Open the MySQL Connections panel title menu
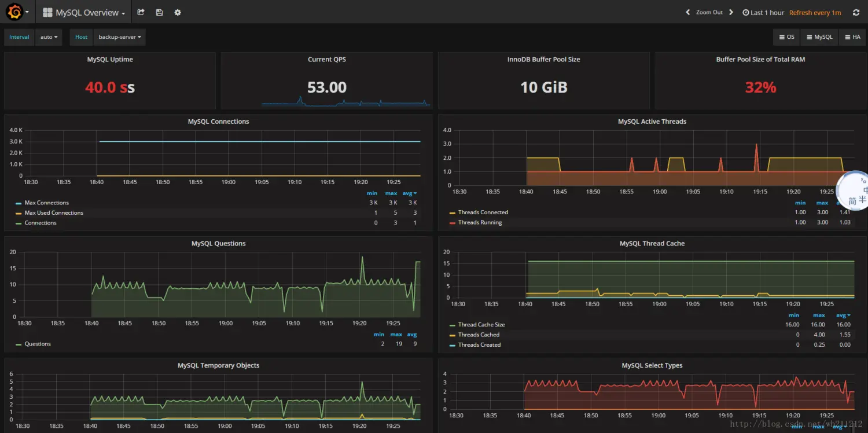This screenshot has width=868, height=433. [x=218, y=122]
